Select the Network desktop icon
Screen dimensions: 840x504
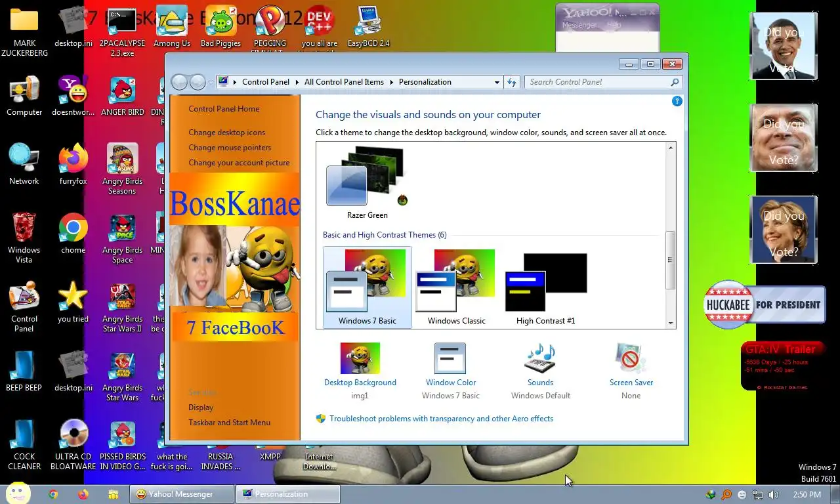click(24, 165)
